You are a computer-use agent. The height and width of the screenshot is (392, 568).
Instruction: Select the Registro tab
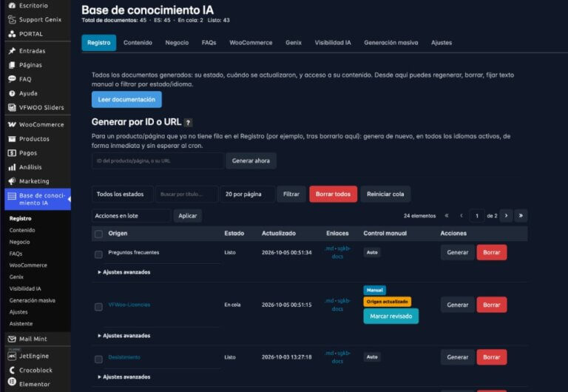pyautogui.click(x=99, y=43)
